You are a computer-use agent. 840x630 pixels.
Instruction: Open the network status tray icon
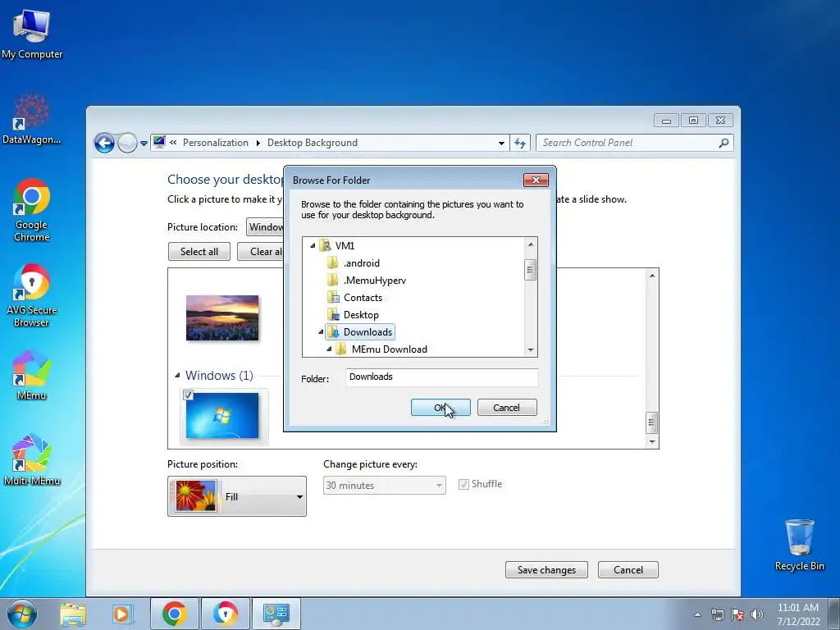[717, 614]
